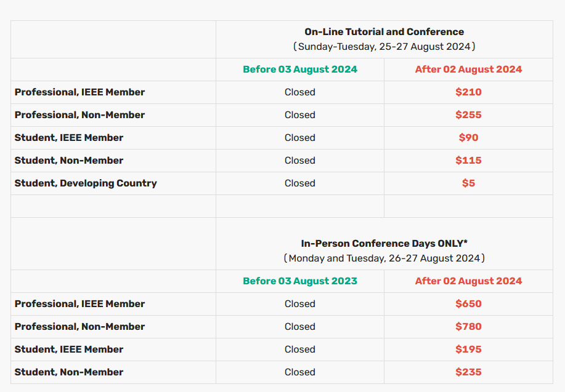Select the in-person Student, Non-Member row label

[x=69, y=372]
